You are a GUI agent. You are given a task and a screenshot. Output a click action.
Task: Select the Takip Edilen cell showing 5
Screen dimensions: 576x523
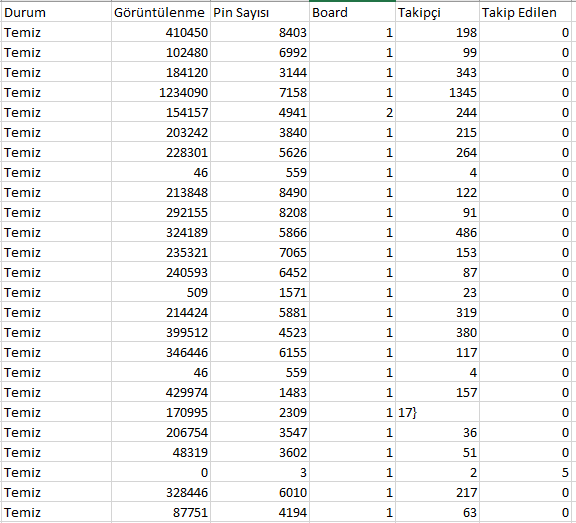pos(525,472)
